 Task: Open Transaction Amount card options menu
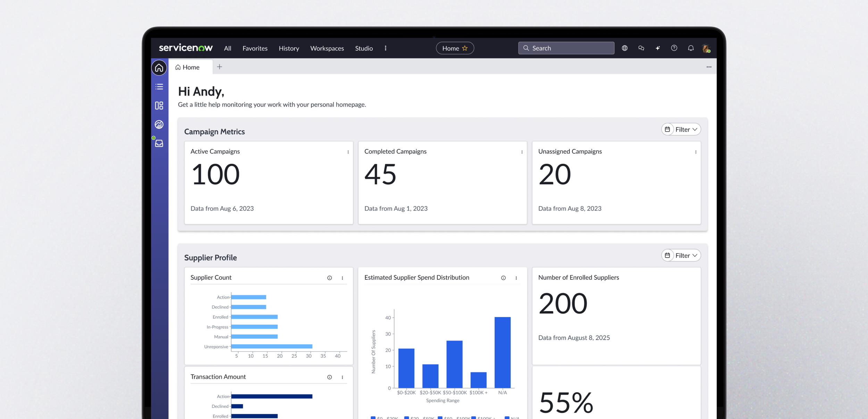[342, 377]
